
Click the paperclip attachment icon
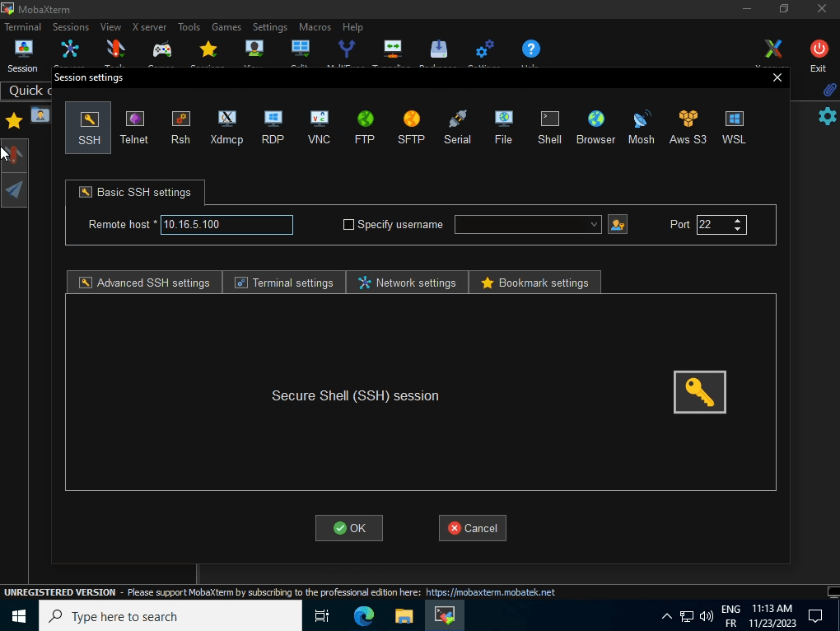(830, 90)
